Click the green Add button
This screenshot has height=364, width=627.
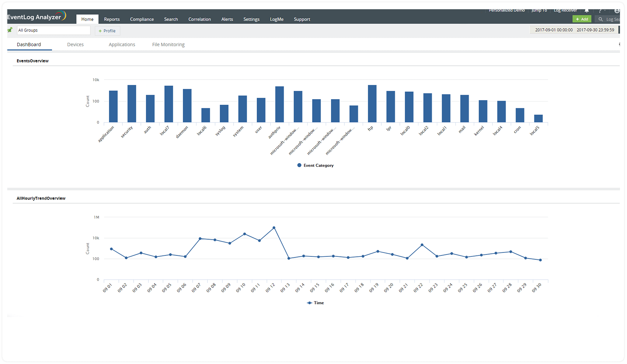point(582,19)
